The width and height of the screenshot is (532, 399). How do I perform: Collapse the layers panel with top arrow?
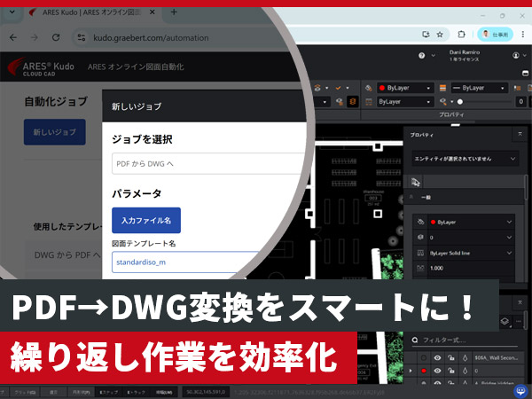pyautogui.click(x=520, y=302)
